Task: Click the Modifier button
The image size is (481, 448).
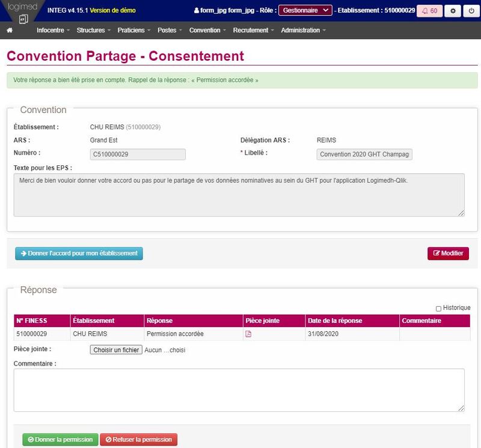Action: click(x=448, y=253)
